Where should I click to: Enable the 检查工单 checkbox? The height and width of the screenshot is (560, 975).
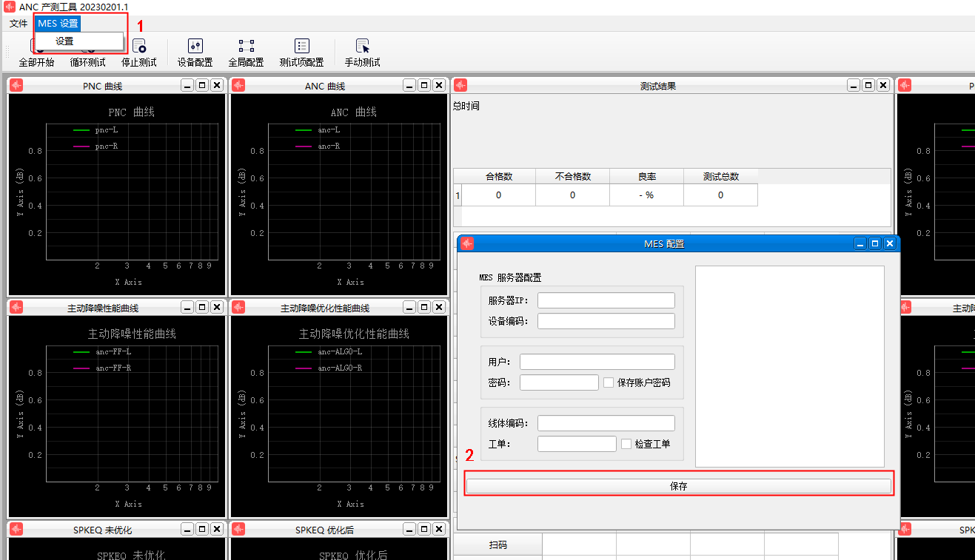[626, 444]
